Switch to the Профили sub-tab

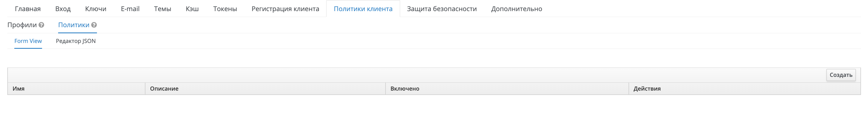[22, 25]
